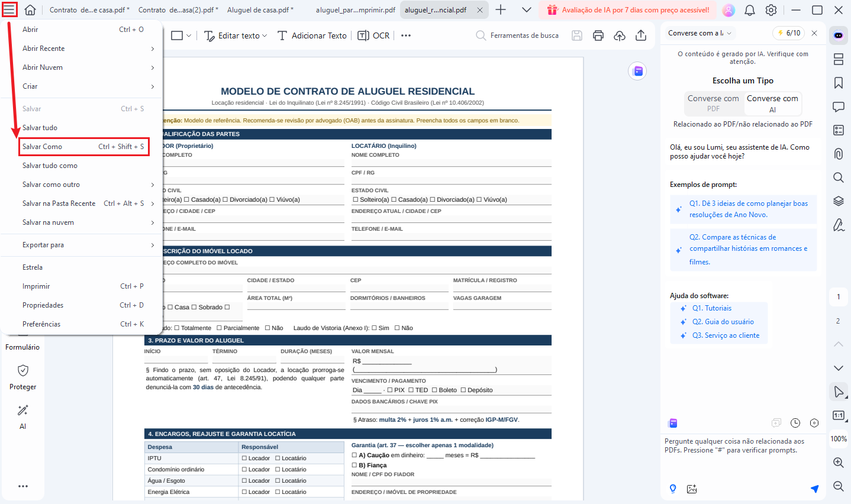Click the share export icon
This screenshot has width=851, height=504.
point(641,35)
